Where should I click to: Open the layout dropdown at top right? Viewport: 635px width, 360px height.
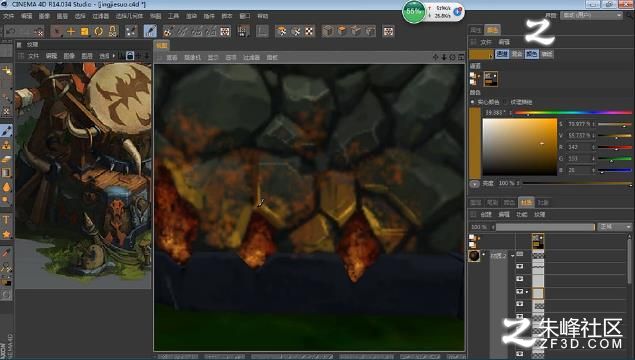click(592, 15)
